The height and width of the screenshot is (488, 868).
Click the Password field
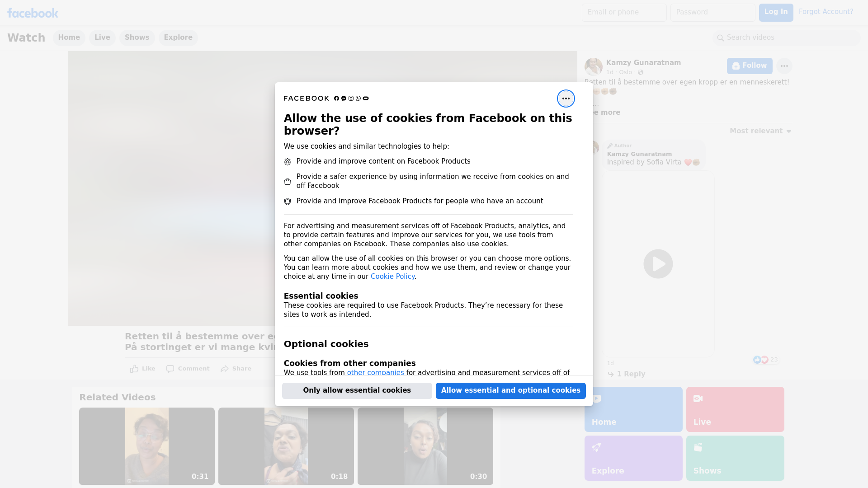point(712,12)
